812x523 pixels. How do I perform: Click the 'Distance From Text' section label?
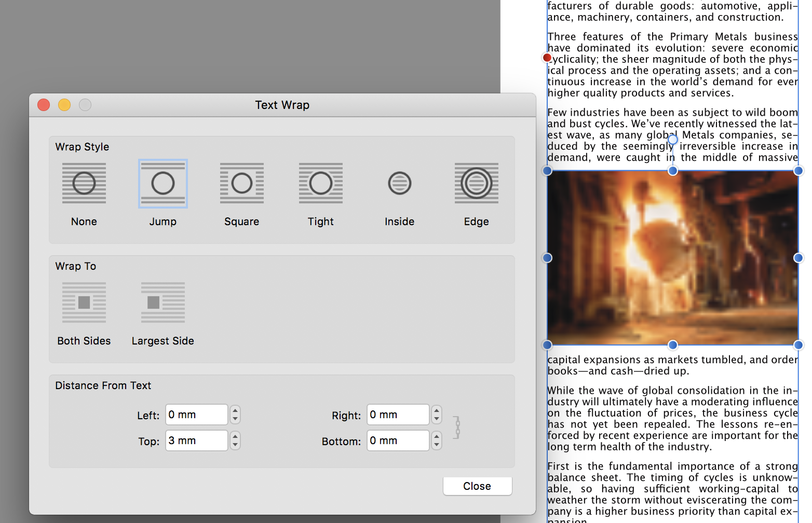tap(103, 386)
